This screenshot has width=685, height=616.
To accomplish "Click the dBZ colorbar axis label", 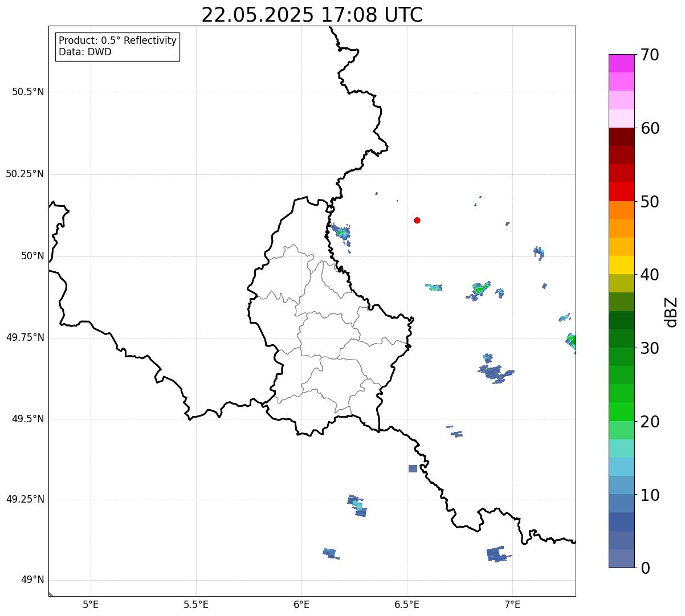I will 671,312.
